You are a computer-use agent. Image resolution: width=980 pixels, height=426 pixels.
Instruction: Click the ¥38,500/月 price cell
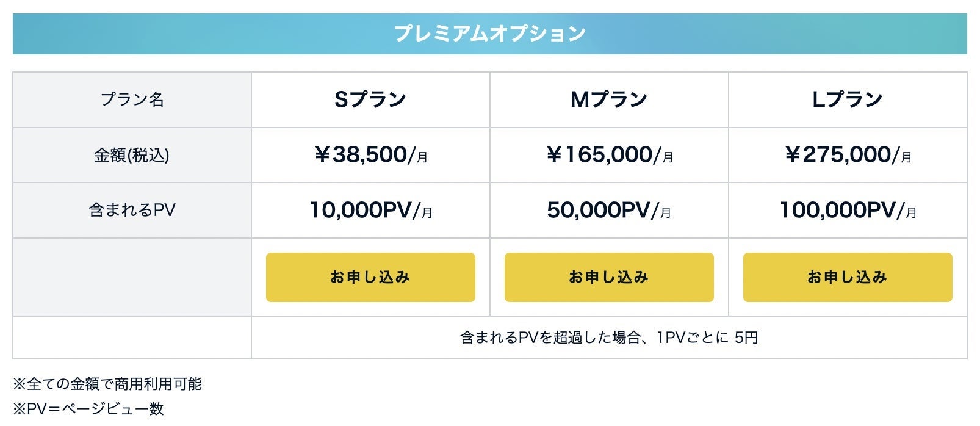coord(370,155)
